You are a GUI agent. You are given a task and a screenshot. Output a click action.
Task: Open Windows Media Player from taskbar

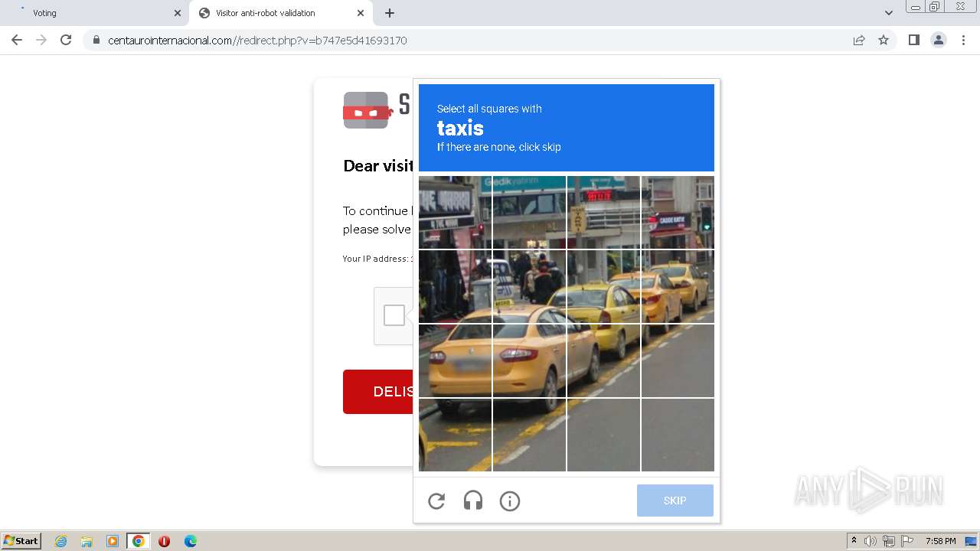point(113,541)
